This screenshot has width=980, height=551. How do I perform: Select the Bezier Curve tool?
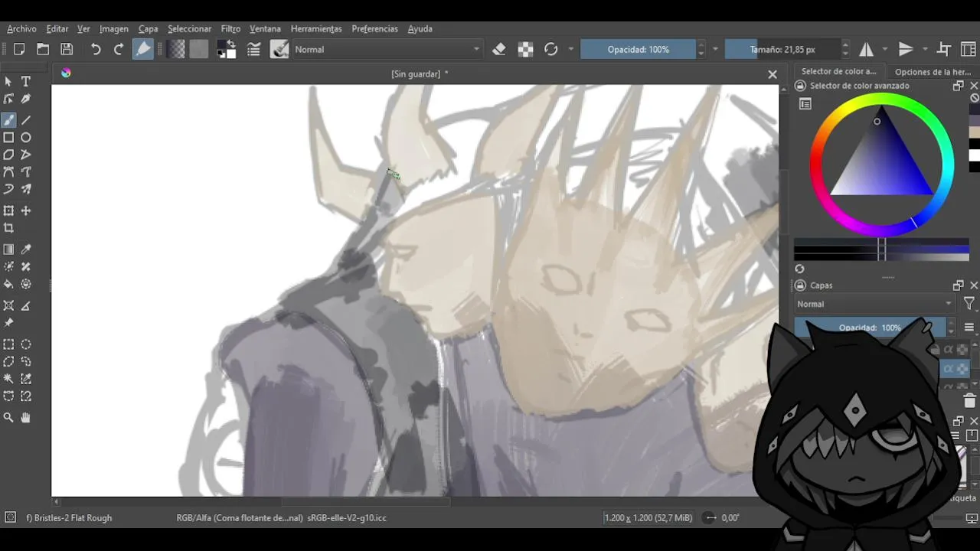coord(8,172)
